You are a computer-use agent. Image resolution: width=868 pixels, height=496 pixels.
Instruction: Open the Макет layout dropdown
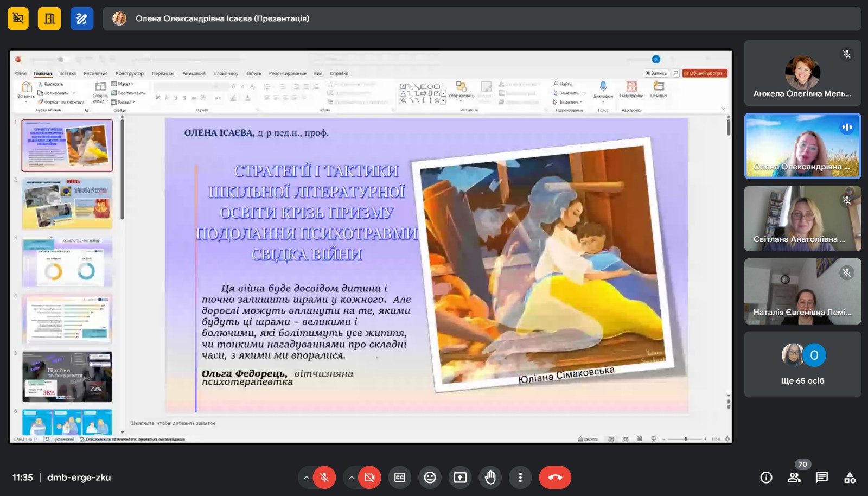123,84
